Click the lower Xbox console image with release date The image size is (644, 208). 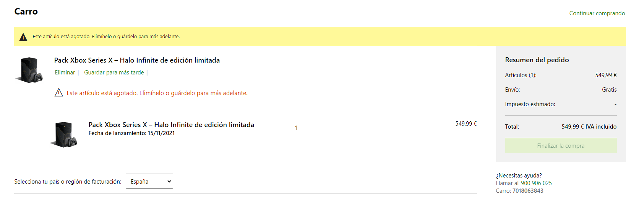tap(64, 134)
